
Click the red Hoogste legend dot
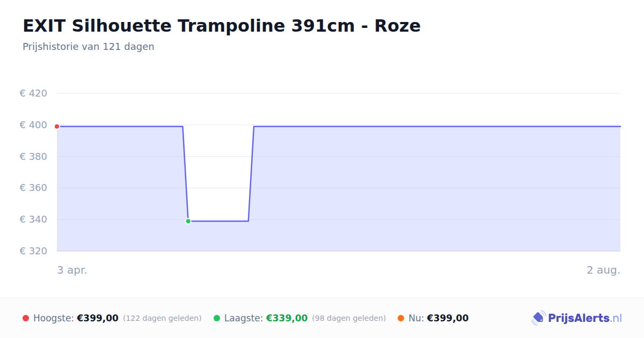[26, 318]
